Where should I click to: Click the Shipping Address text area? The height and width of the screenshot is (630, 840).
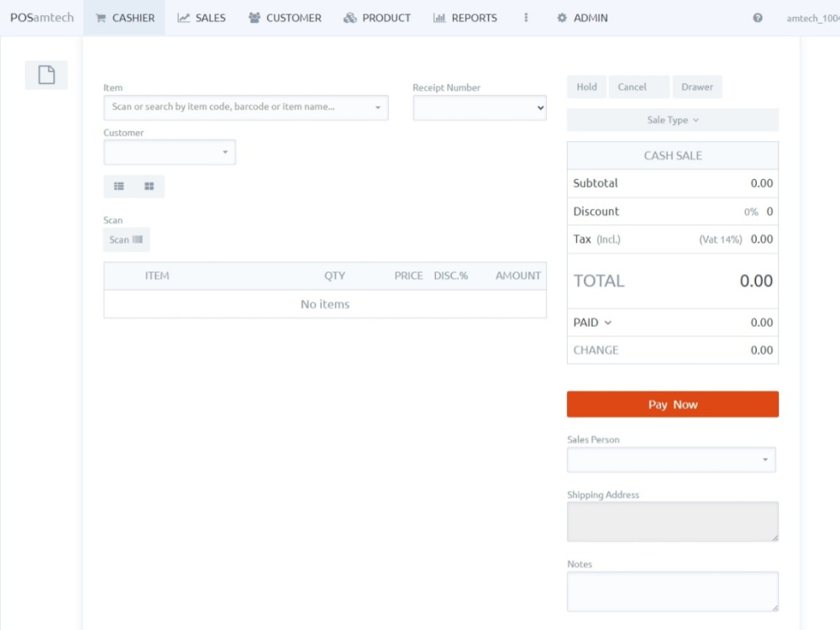pos(673,522)
